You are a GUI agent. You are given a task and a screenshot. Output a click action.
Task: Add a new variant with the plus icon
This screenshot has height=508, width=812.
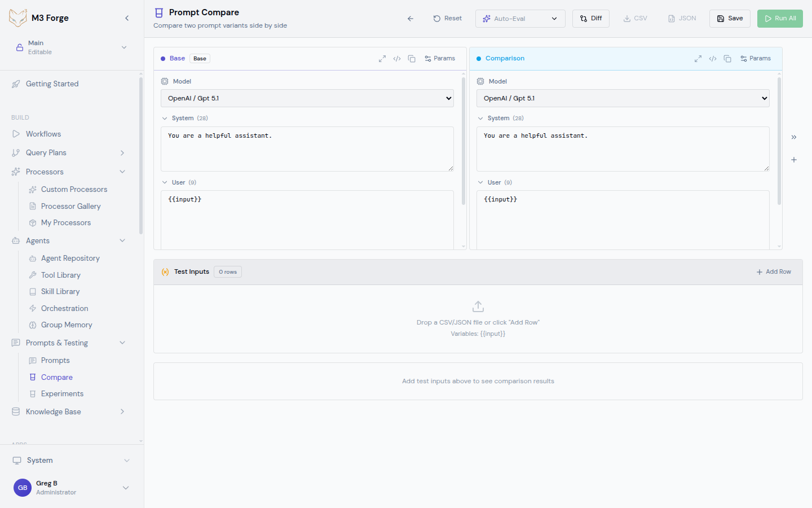click(x=793, y=160)
